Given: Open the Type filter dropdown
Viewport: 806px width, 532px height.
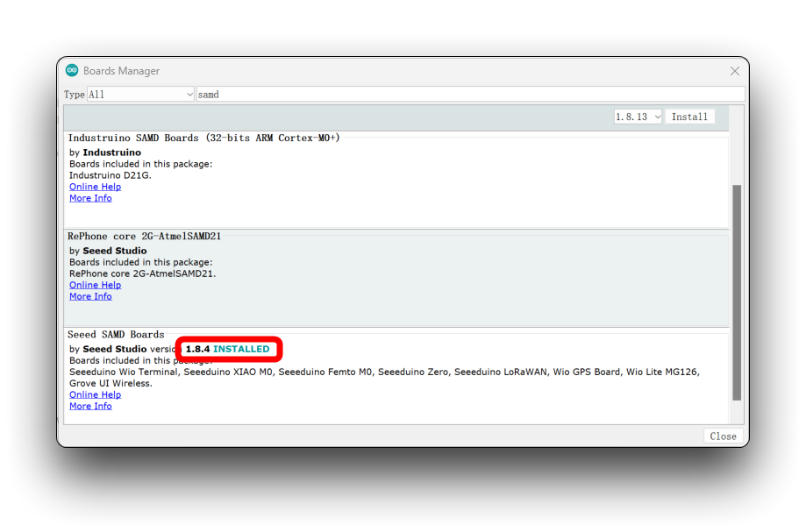Looking at the screenshot, I should point(140,95).
